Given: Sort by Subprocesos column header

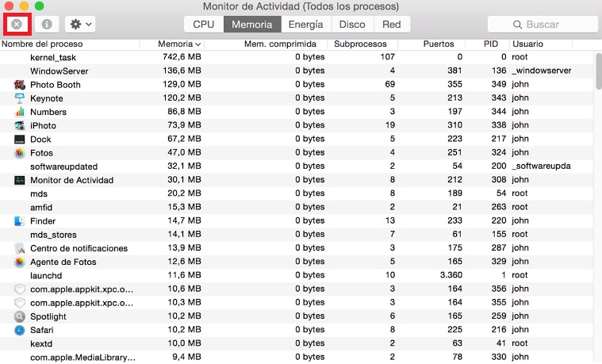Looking at the screenshot, I should click(x=362, y=44).
